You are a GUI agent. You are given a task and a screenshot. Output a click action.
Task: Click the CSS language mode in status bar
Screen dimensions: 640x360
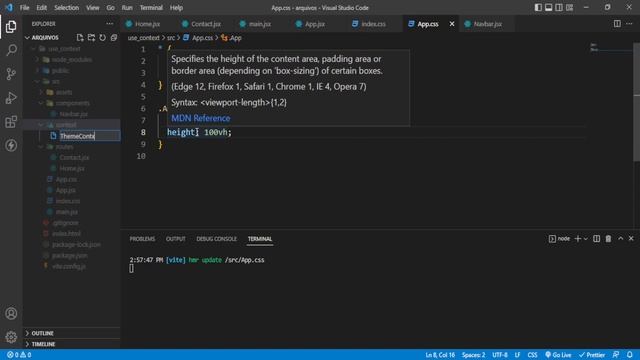[x=532, y=355]
